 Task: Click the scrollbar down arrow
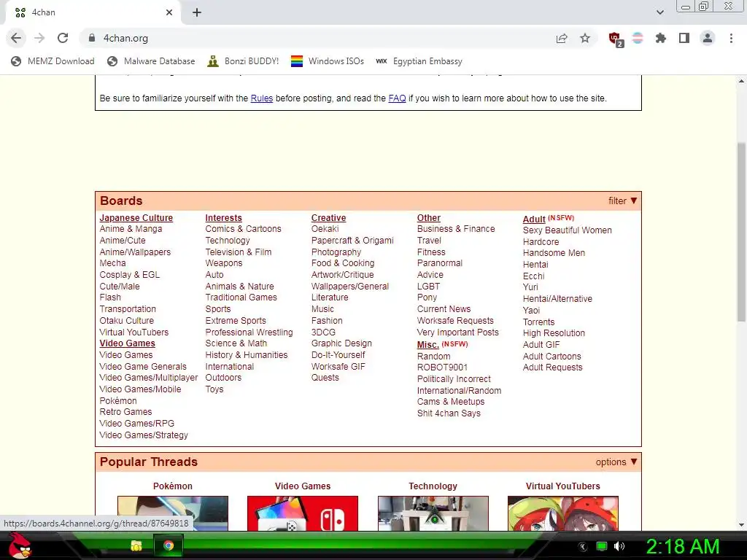click(x=741, y=525)
